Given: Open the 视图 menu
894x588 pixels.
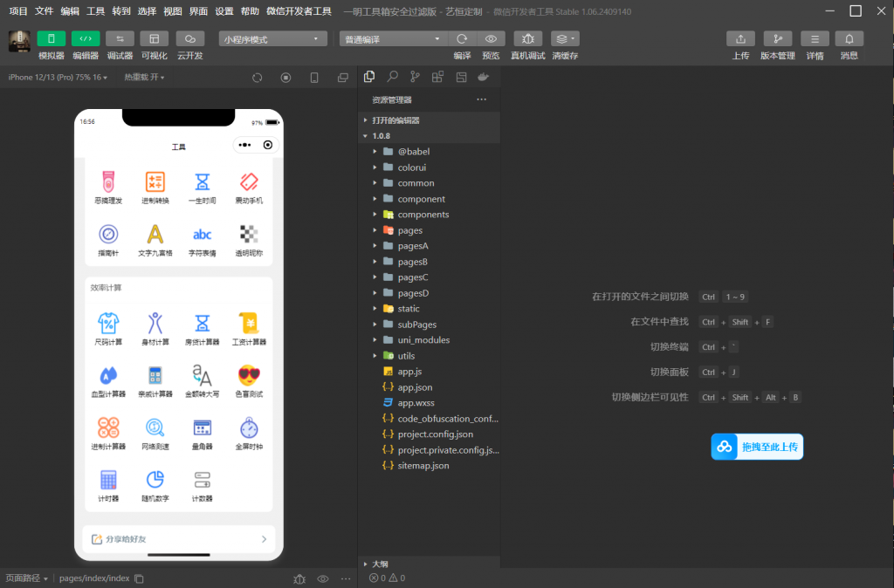Looking at the screenshot, I should pyautogui.click(x=172, y=11).
